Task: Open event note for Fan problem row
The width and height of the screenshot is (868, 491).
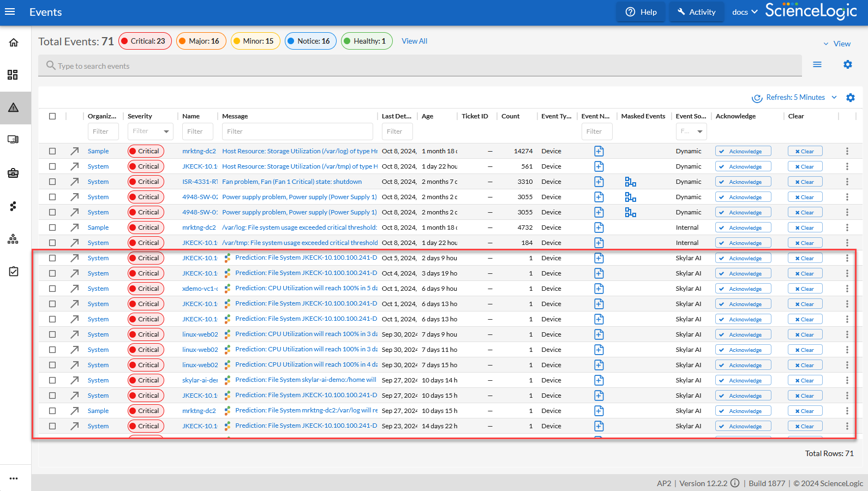Action: tap(598, 182)
